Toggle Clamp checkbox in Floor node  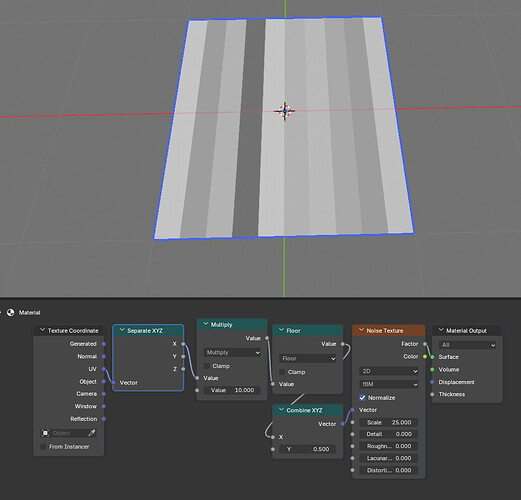pyautogui.click(x=282, y=372)
